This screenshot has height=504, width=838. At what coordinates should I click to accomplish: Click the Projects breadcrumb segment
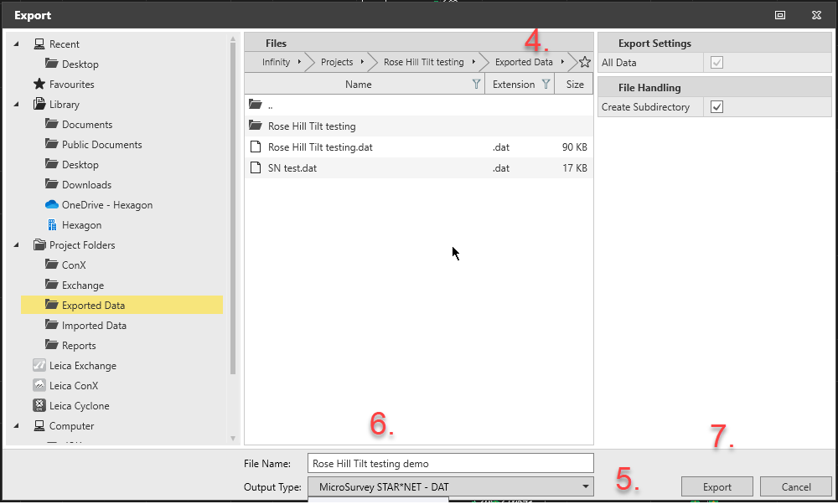click(337, 62)
